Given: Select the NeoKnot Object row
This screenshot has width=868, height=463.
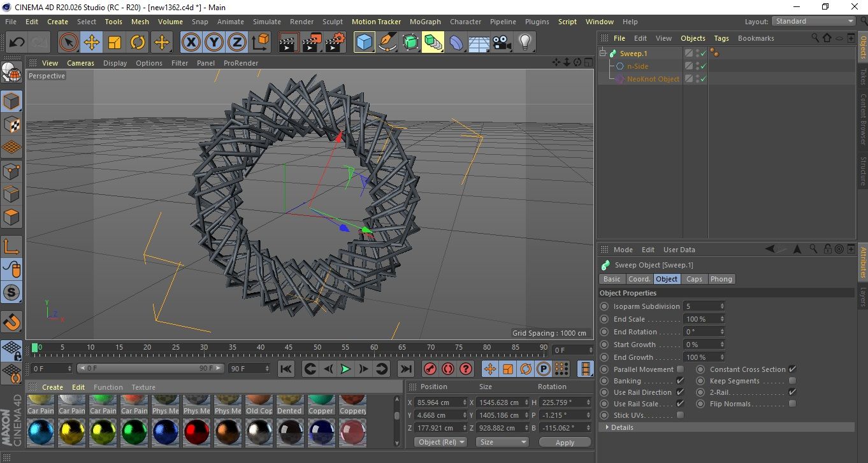Looking at the screenshot, I should [x=653, y=79].
